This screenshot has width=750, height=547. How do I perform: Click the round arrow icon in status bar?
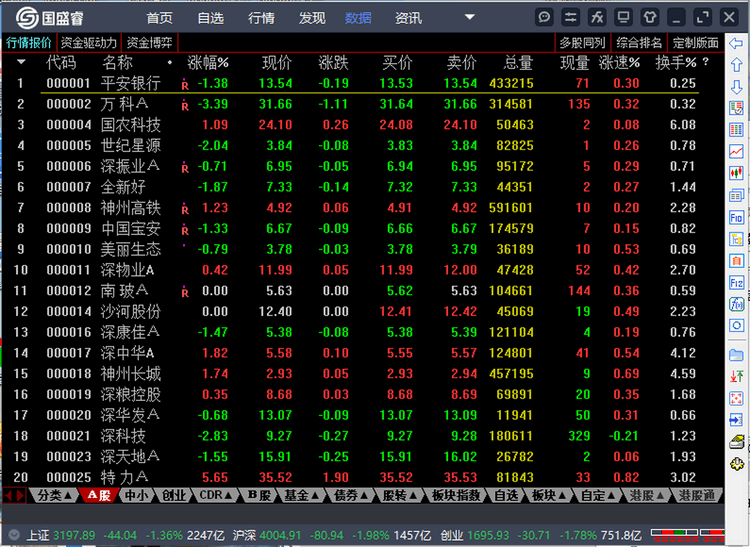point(14,535)
